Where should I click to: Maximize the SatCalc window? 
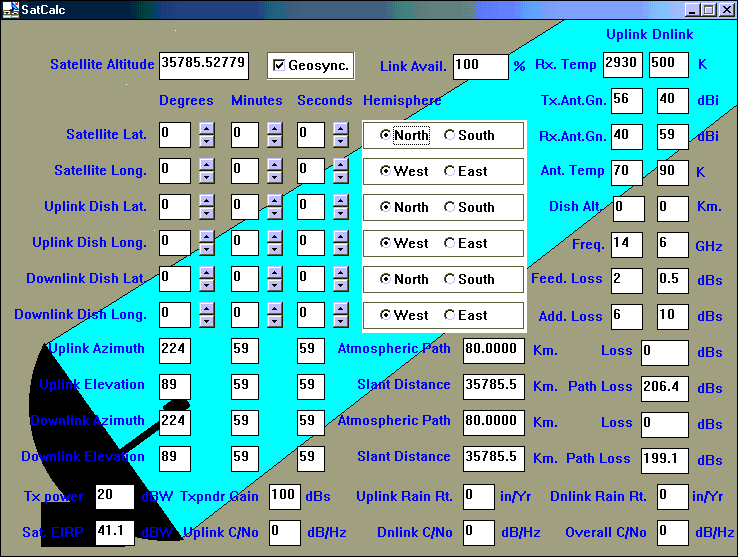coord(708,9)
